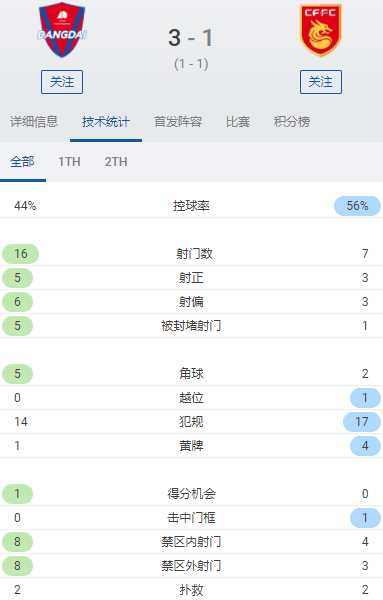This screenshot has height=600, width=383.
Task: Click home possession value 44%
Action: 25,206
